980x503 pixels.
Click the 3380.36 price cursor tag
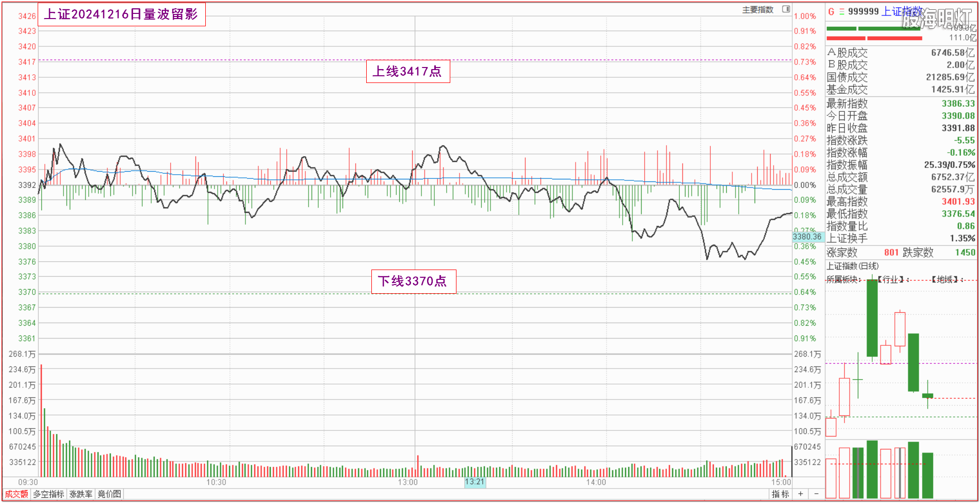point(808,237)
